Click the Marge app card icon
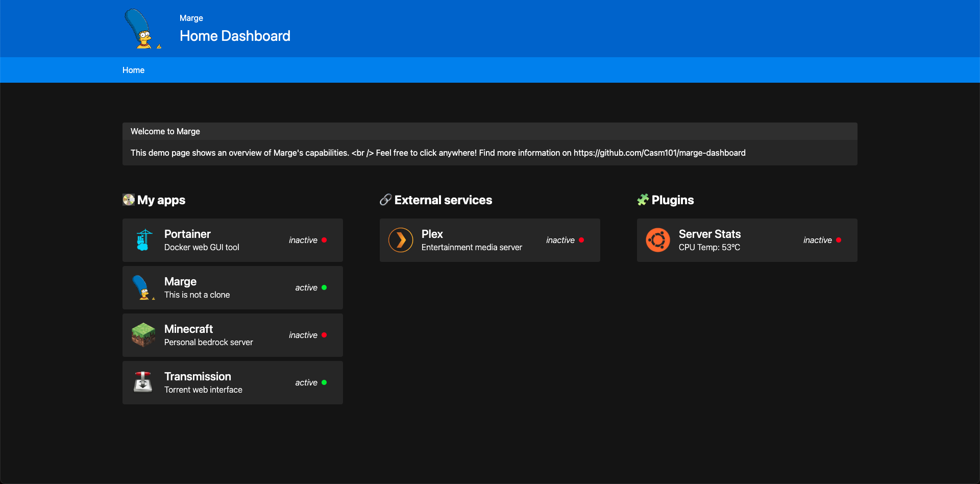The width and height of the screenshot is (980, 484). (x=143, y=287)
